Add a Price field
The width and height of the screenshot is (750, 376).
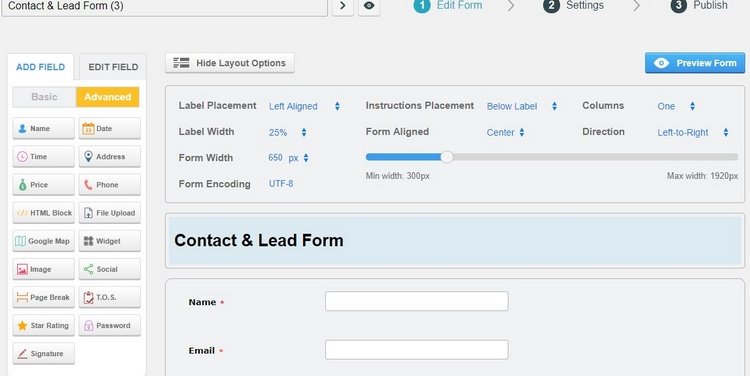[x=44, y=185]
